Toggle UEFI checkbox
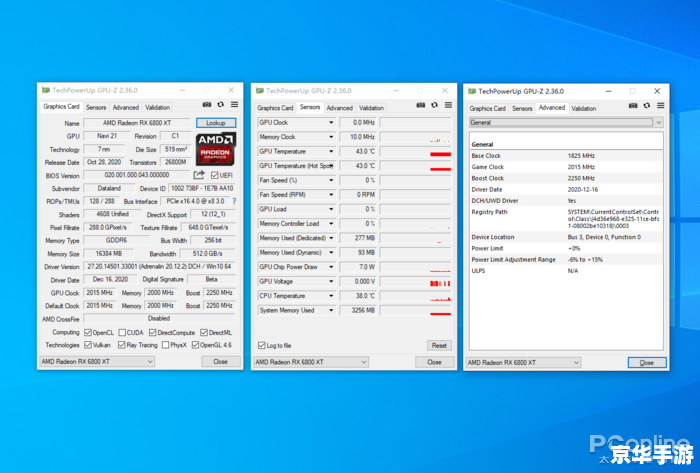This screenshot has width=700, height=473. 215,175
